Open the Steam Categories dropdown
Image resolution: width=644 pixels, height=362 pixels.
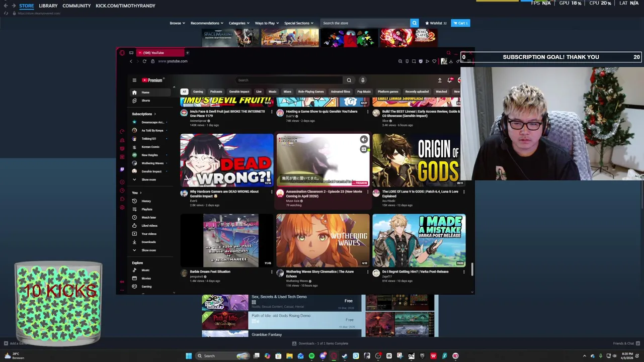[x=238, y=23]
